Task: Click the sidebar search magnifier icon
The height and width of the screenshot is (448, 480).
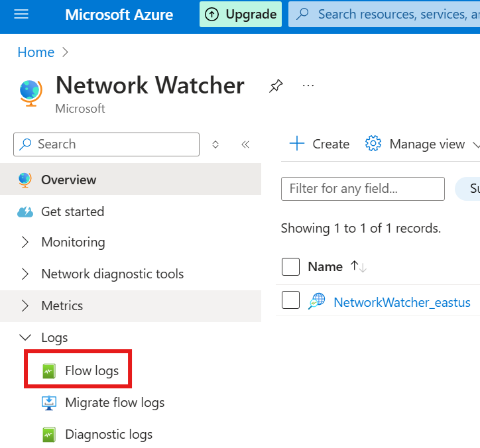Action: pyautogui.click(x=25, y=144)
